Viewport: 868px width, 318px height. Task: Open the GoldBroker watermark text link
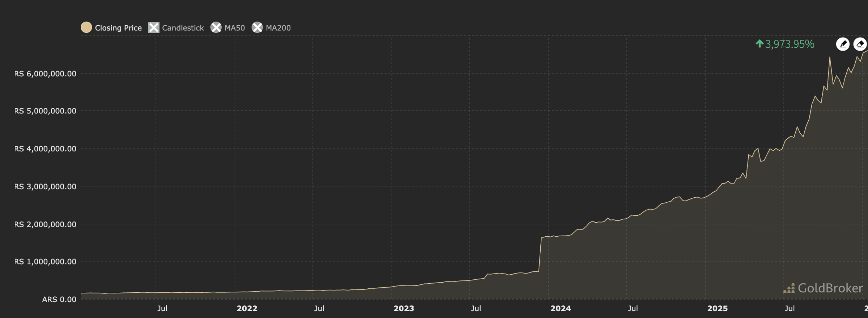[830, 288]
